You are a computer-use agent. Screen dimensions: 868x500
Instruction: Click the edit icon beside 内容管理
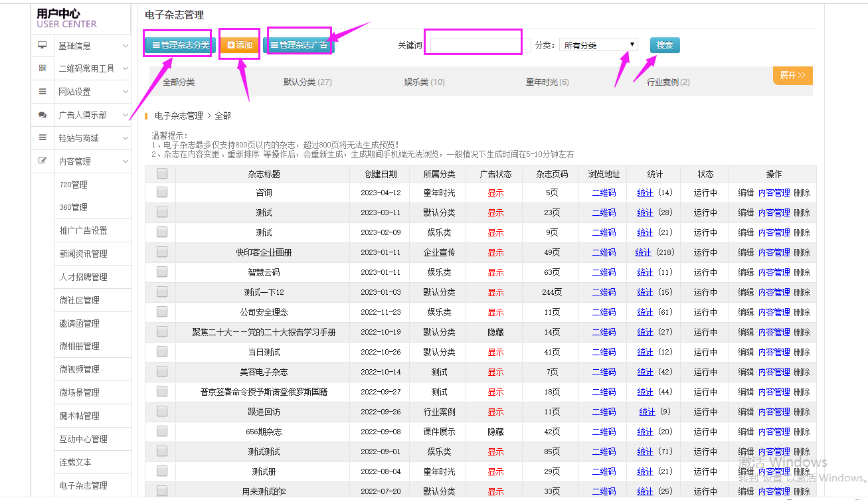pyautogui.click(x=43, y=161)
